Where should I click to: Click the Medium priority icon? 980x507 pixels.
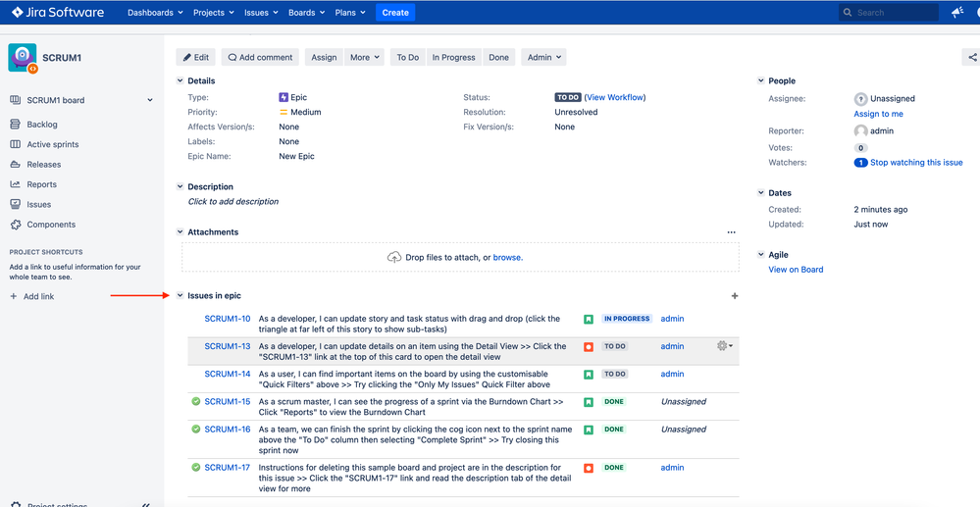284,113
